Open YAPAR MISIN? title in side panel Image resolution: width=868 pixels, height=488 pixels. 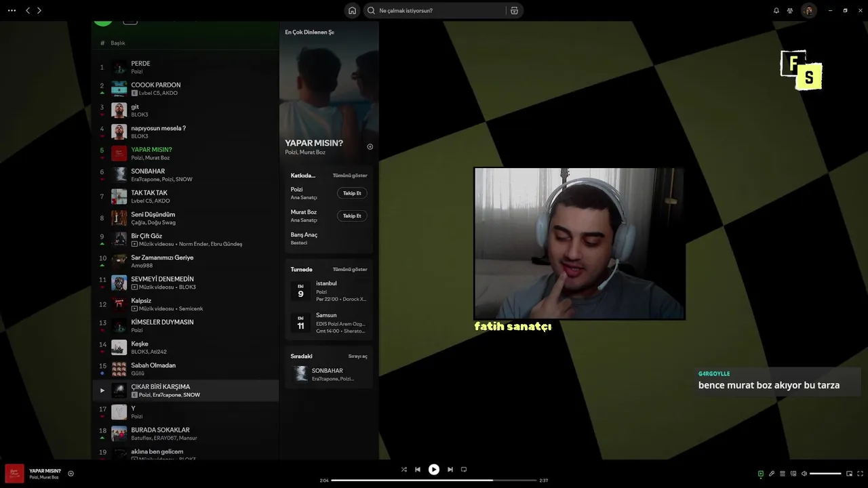314,143
